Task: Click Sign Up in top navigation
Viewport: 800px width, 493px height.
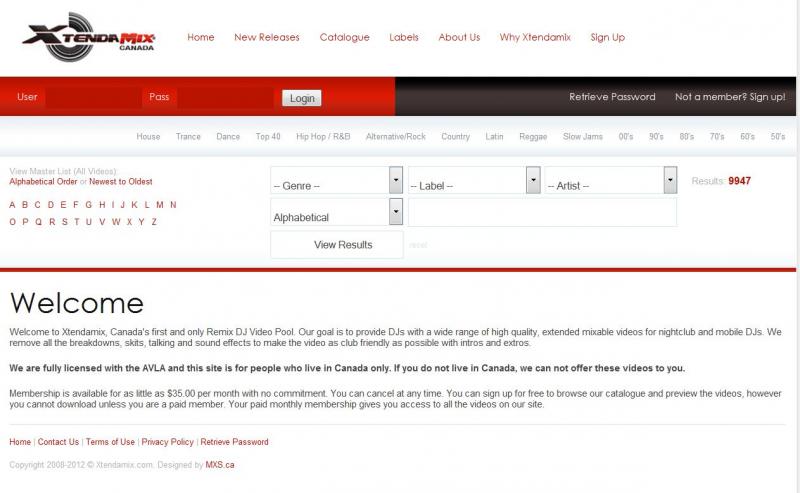Action: tap(607, 37)
